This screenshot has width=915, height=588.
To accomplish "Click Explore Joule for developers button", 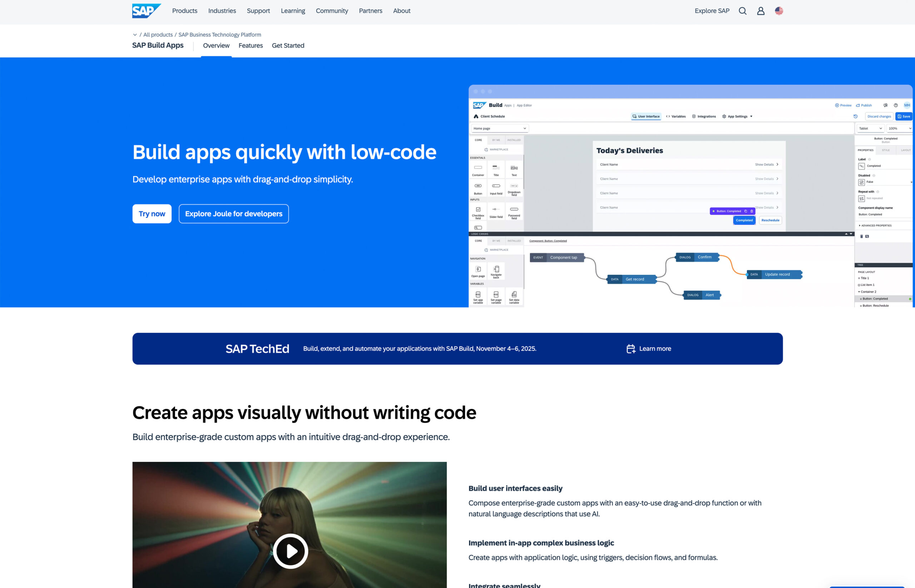I will coord(234,214).
